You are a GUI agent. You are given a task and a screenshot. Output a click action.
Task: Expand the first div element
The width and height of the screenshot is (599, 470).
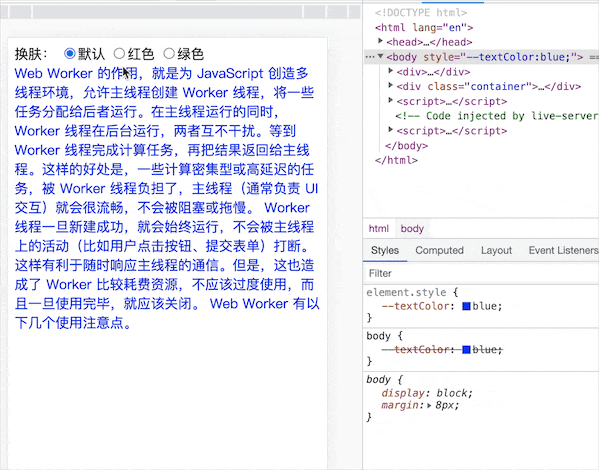pos(390,70)
